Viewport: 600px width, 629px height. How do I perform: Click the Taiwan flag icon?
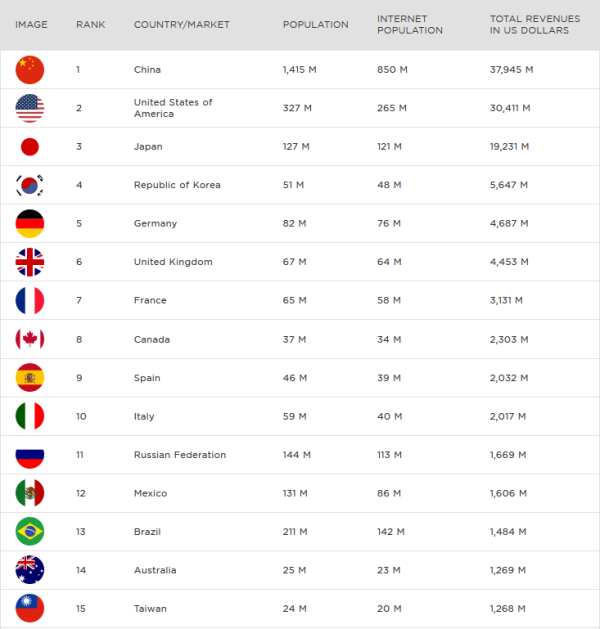tap(30, 609)
